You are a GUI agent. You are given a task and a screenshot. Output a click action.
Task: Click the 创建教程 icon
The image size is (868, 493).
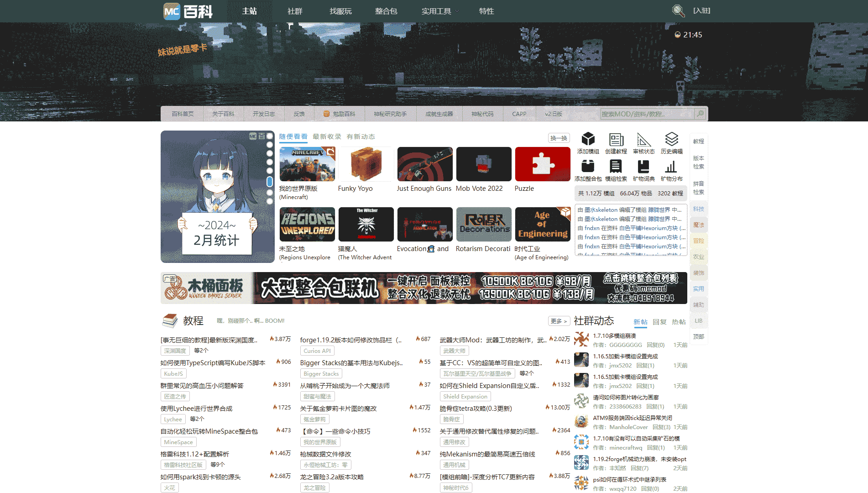616,139
